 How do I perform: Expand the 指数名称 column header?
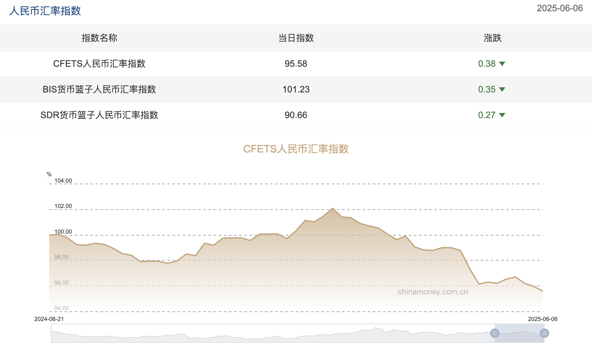pyautogui.click(x=99, y=38)
